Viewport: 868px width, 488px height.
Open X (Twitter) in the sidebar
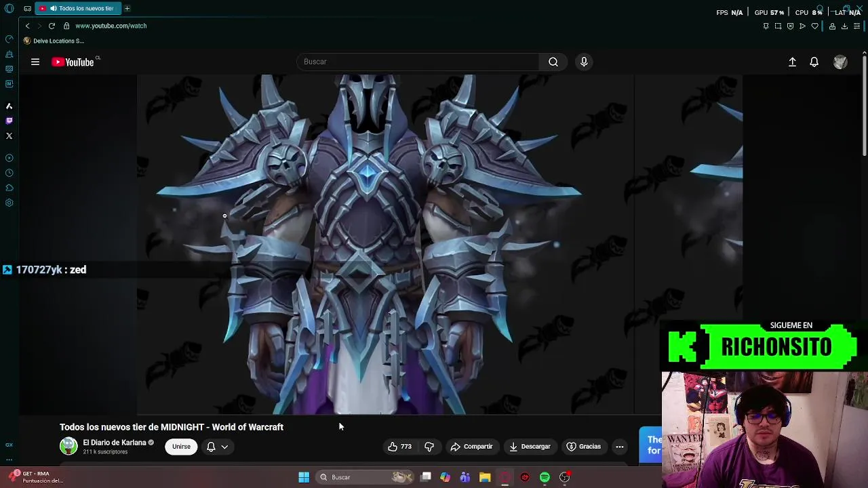[x=9, y=136]
